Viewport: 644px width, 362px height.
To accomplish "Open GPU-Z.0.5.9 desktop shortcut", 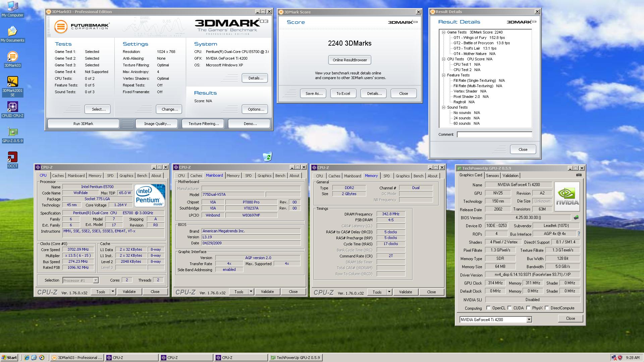I will (x=12, y=135).
